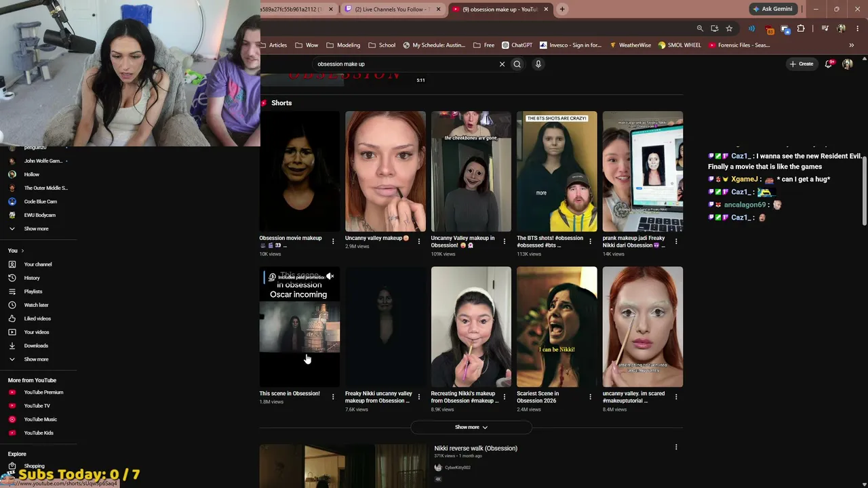The width and height of the screenshot is (868, 488).
Task: Open Your videos in sidebar
Action: click(37, 332)
